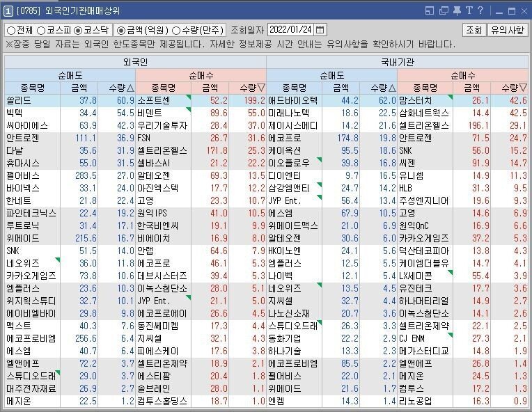Click the help question mark icon

click(480, 10)
